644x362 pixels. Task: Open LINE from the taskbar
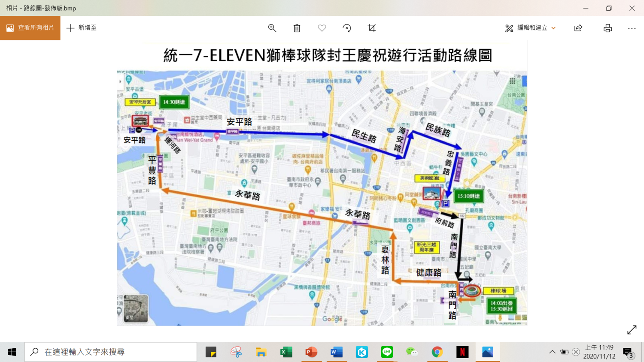pos(387,352)
